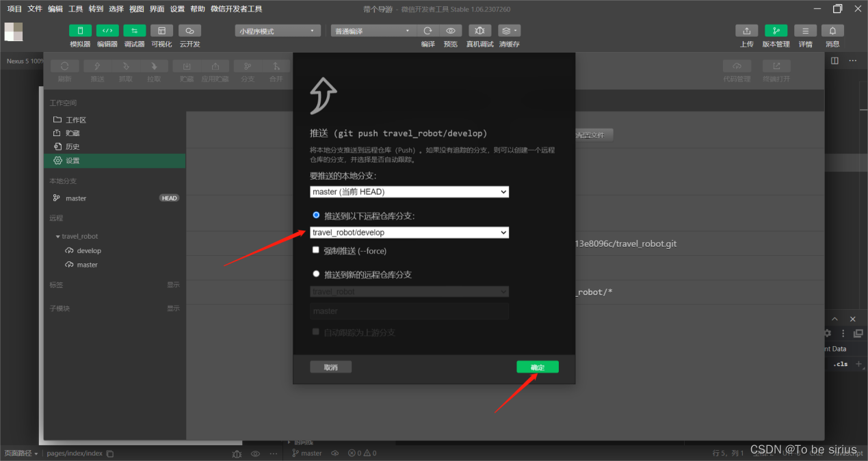Click master branch indicator in status bar
Viewport: 868px width, 461px height.
tap(307, 453)
